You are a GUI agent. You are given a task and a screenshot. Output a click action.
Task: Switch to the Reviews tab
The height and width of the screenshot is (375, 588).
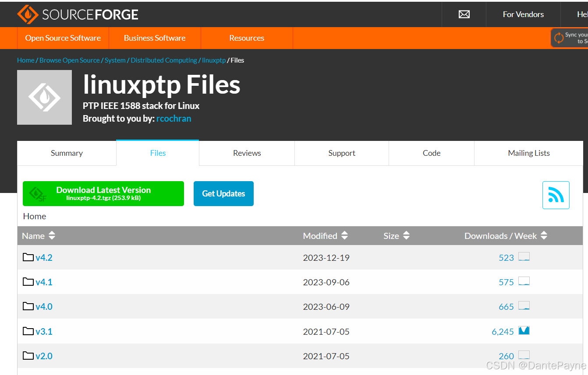tap(247, 153)
